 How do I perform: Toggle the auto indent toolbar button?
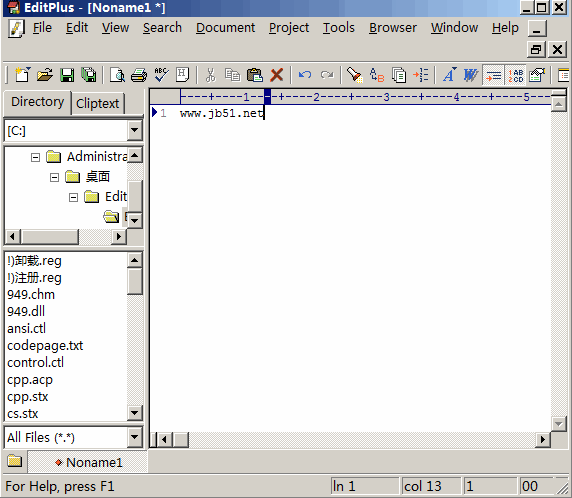[x=494, y=76]
